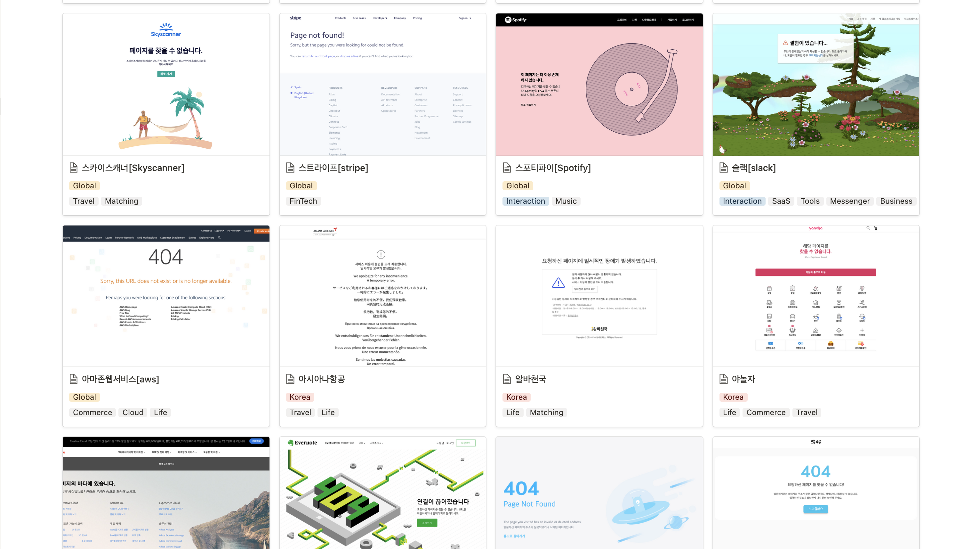The image size is (980, 549).
Task: Open the Spotify vinyl record thumbnail
Action: [x=599, y=85]
